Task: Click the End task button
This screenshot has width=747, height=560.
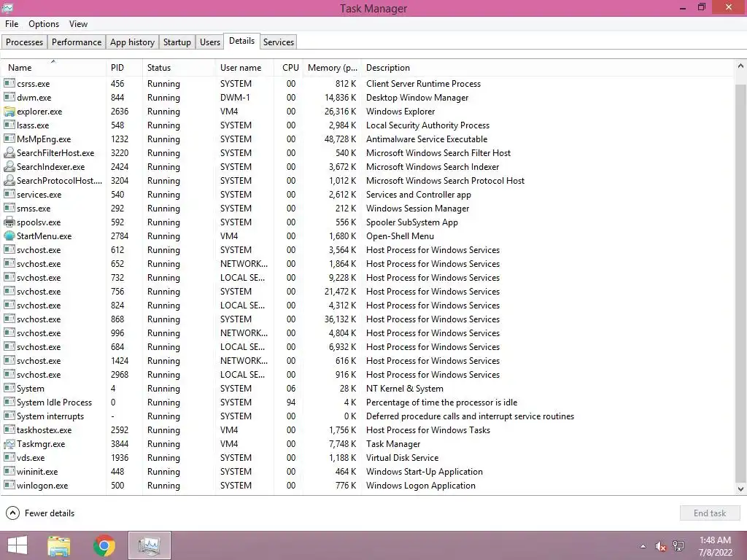Action: 709,513
